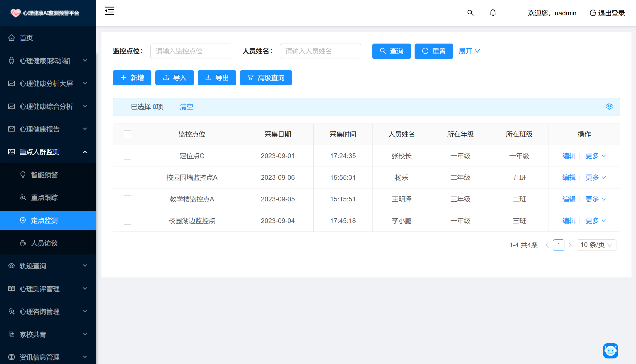The width and height of the screenshot is (636, 364).
Task: Click the platform heart logo
Action: point(15,13)
